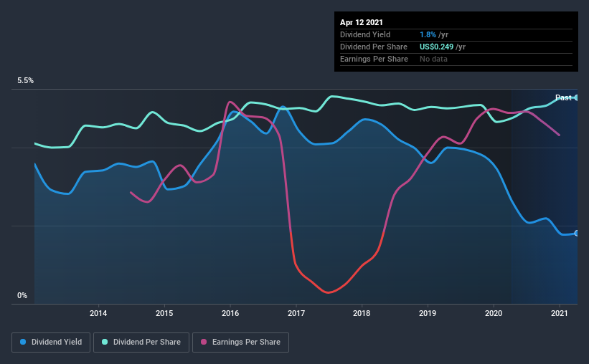Click the tooltip Dividend Yield row label
The image size is (589, 364).
(x=365, y=34)
